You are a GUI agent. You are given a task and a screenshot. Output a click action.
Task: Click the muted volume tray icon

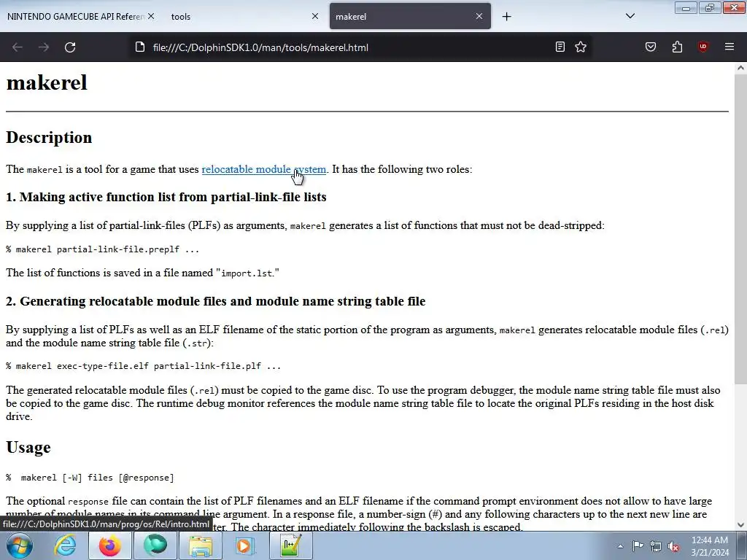pos(673,546)
